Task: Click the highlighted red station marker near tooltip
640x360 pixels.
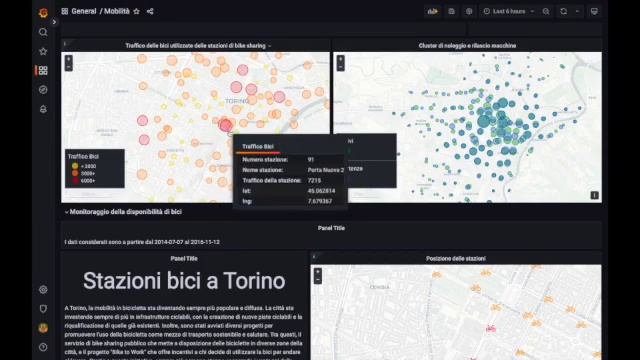Action: pos(225,125)
